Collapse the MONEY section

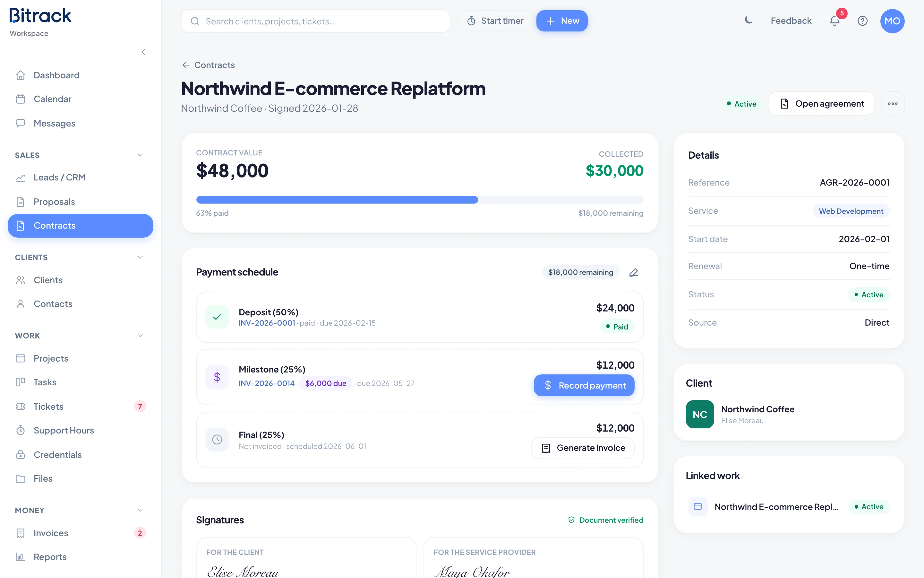point(140,510)
